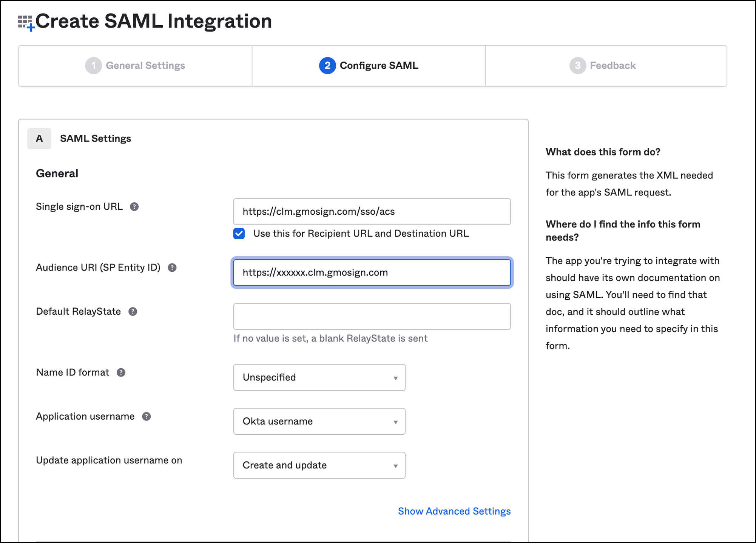Open Update application username on dropdown
The image size is (756, 543).
click(x=319, y=465)
